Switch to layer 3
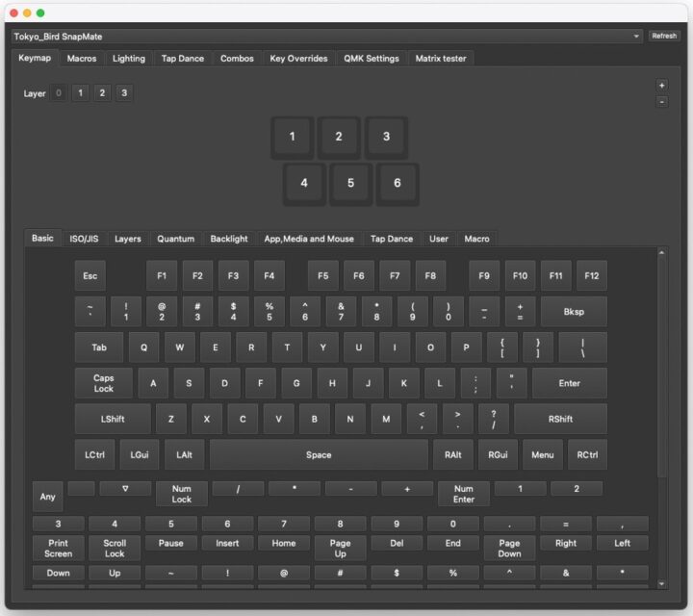Screen dimensions: 693x616 123,93
